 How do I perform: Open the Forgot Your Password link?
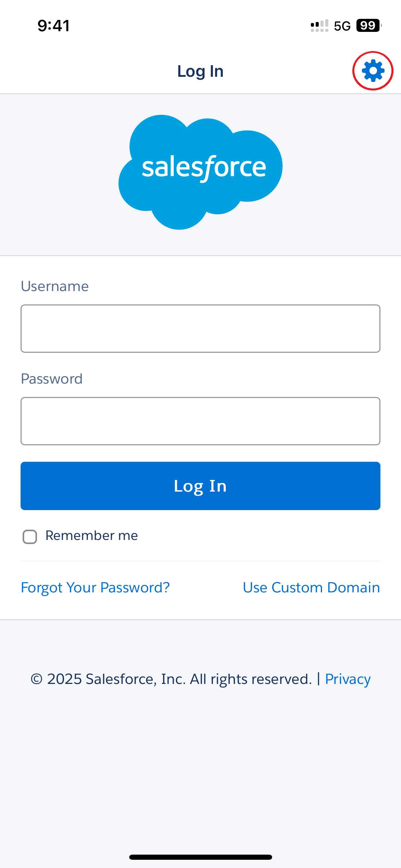[95, 587]
